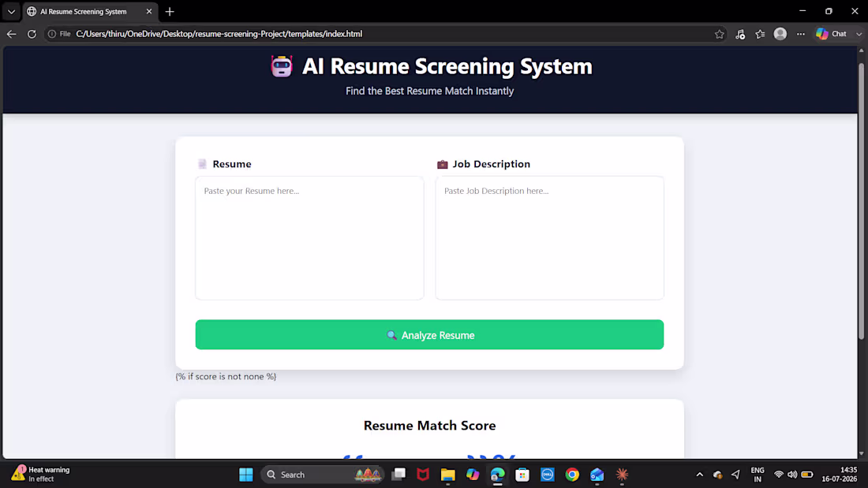Click the OneDrive cloud tray icon
868x488 pixels.
(x=718, y=475)
